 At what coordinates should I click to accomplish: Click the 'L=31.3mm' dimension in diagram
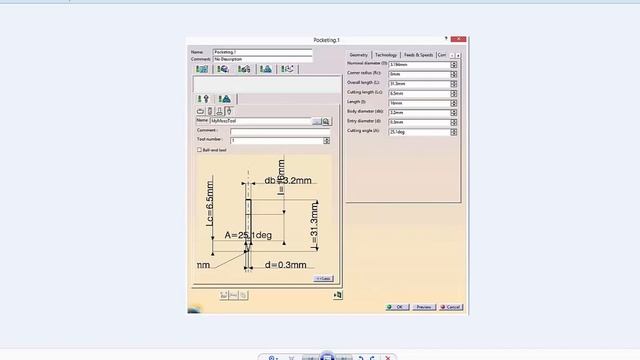point(314,225)
